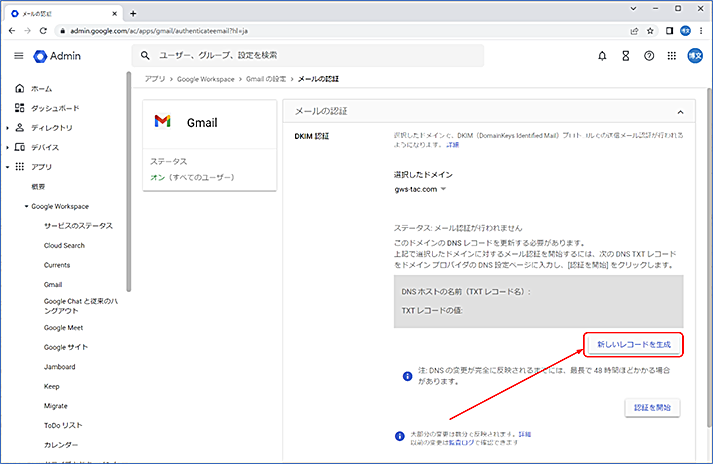The image size is (713, 464).
Task: Open the main hamburger menu
Action: point(19,56)
